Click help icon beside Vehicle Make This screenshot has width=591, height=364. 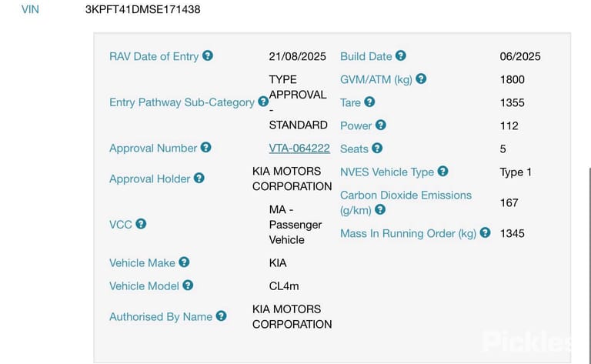184,262
